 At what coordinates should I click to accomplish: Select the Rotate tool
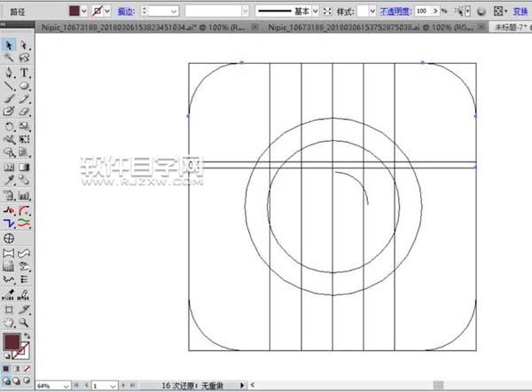click(x=9, y=127)
